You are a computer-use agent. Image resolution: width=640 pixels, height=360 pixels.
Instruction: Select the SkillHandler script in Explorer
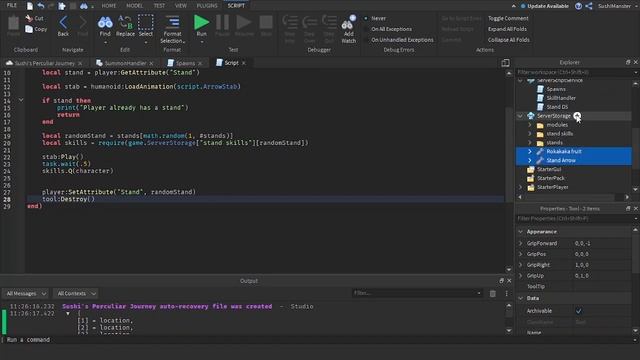561,98
